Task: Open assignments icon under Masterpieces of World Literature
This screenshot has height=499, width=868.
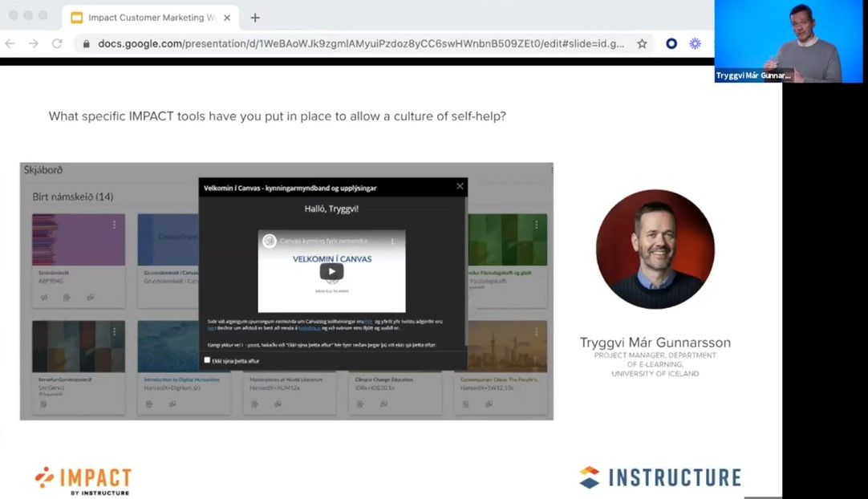Action: point(254,404)
